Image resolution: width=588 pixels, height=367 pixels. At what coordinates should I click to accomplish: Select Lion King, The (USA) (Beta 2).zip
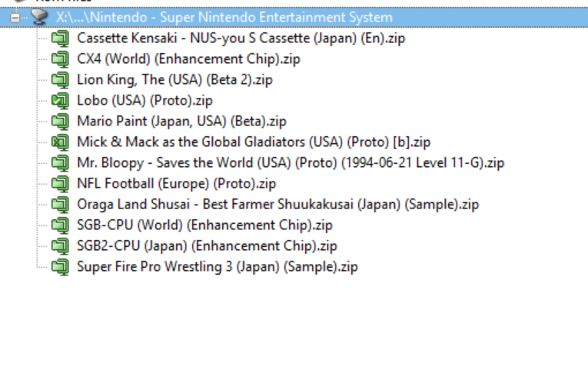click(x=174, y=79)
